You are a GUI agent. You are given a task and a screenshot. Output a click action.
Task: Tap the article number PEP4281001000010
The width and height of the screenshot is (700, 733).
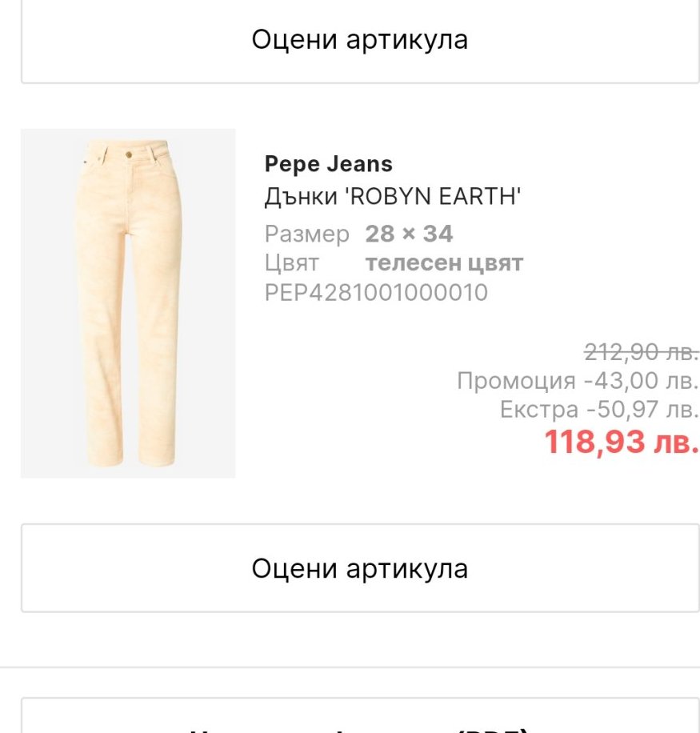(375, 292)
